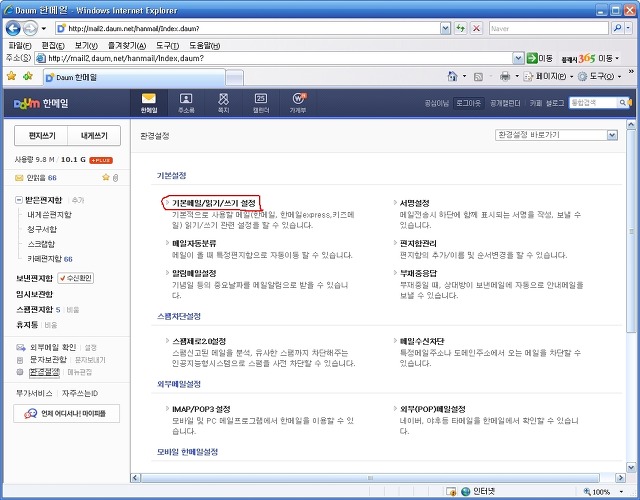Open the 도구 menu in menu bar

pos(167,45)
